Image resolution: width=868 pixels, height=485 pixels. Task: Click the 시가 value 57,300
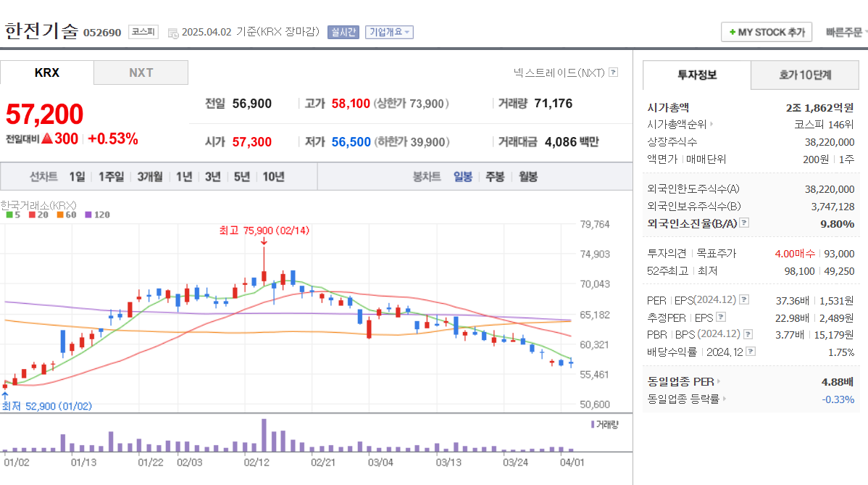[252, 142]
